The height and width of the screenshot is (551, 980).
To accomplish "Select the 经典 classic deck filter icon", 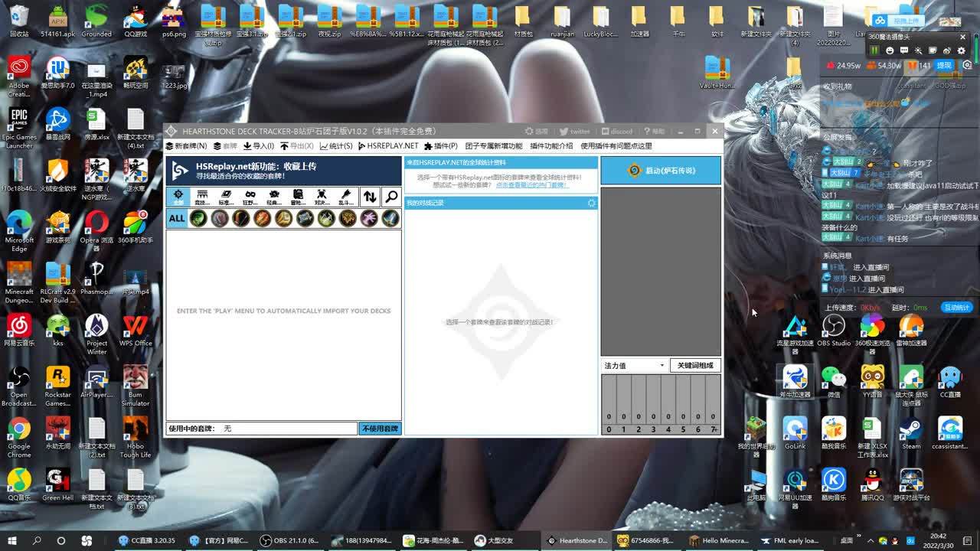I will (274, 197).
